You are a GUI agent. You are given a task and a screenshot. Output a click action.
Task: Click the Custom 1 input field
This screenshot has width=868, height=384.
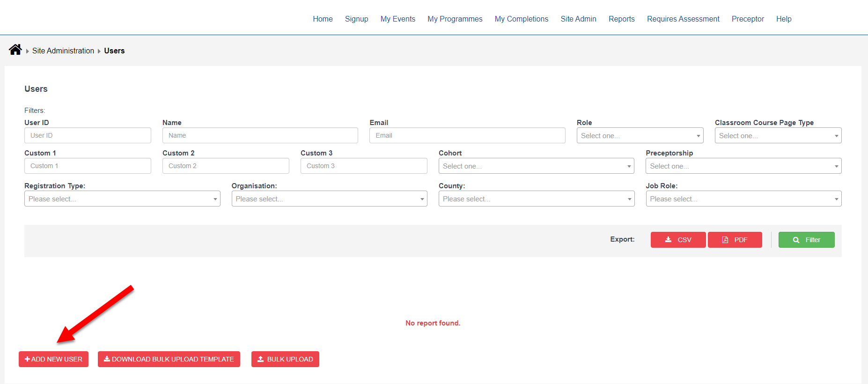coord(88,166)
